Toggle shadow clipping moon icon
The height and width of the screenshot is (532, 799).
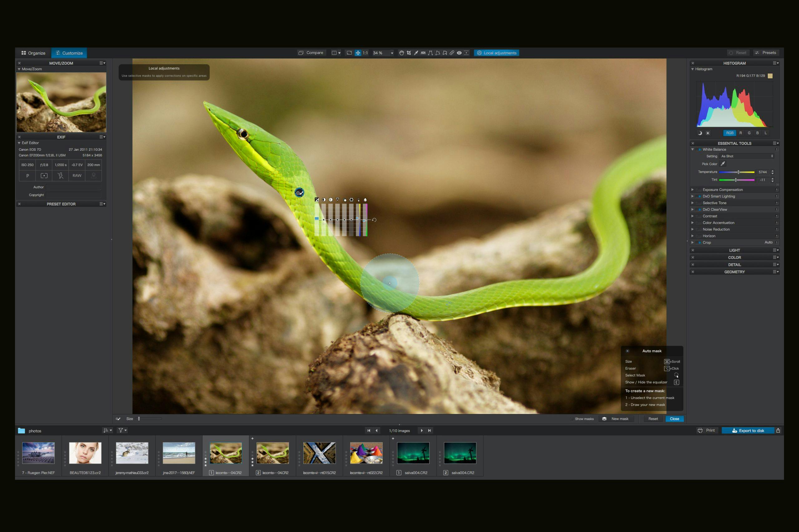(x=699, y=133)
